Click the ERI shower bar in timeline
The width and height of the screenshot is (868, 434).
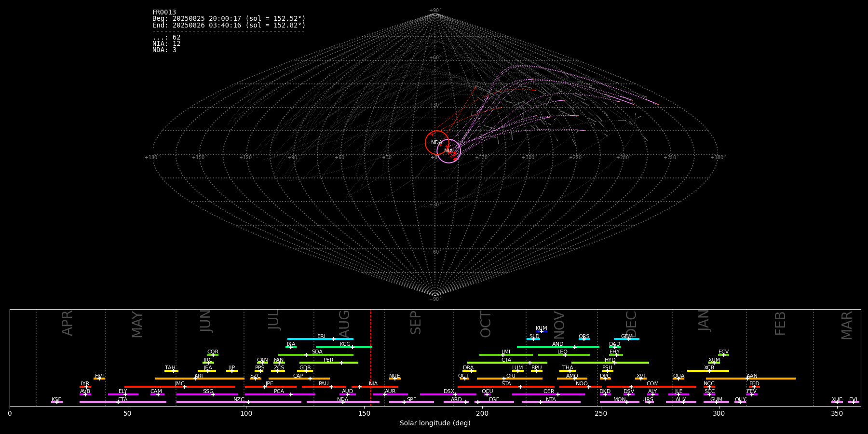320,339
